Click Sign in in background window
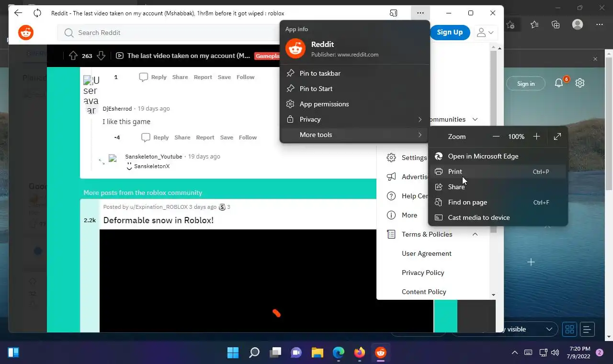Screen dimensions: 613x364 [x=526, y=84]
